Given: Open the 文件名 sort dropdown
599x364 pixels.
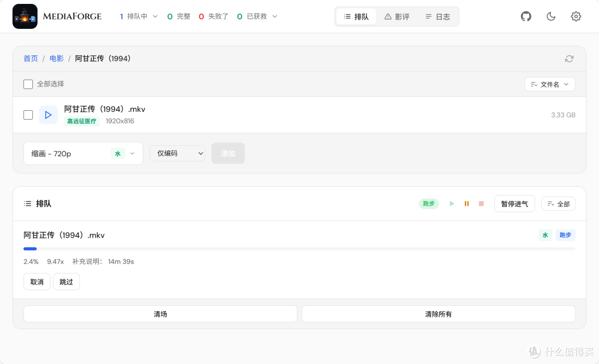Looking at the screenshot, I should (x=550, y=84).
